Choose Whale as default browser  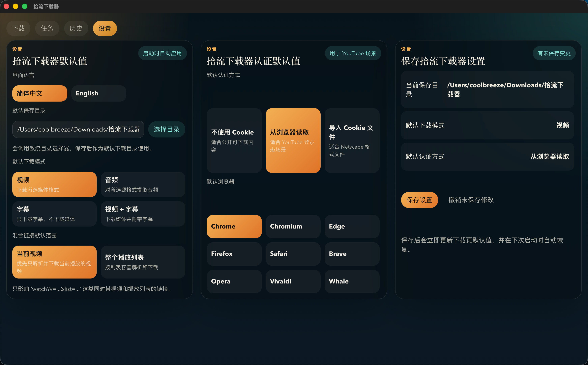(x=352, y=281)
